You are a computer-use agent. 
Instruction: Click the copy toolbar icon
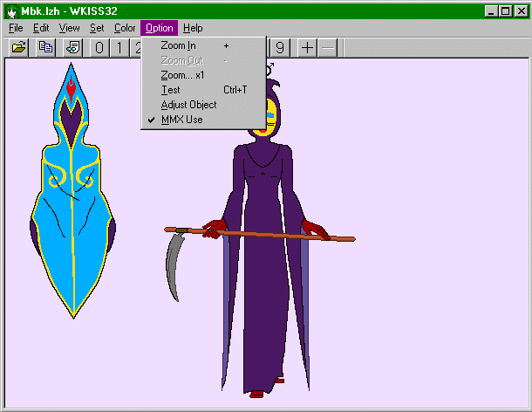tap(44, 47)
